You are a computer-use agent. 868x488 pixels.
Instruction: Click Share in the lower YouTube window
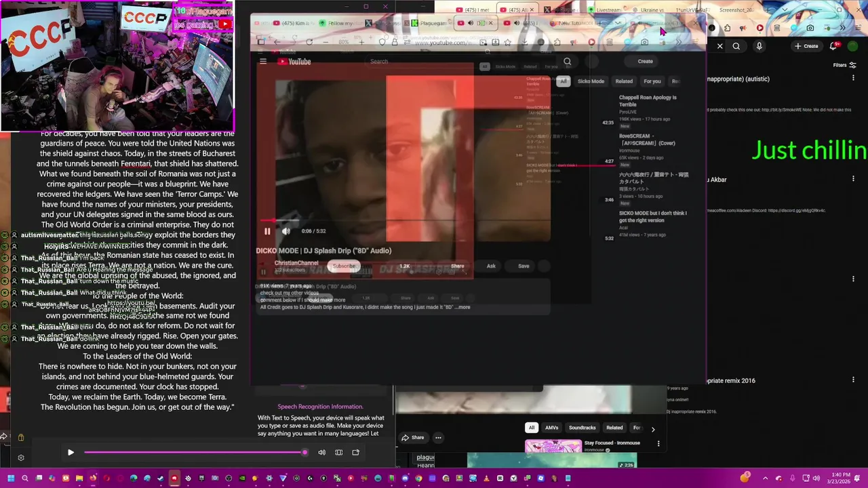point(413,437)
